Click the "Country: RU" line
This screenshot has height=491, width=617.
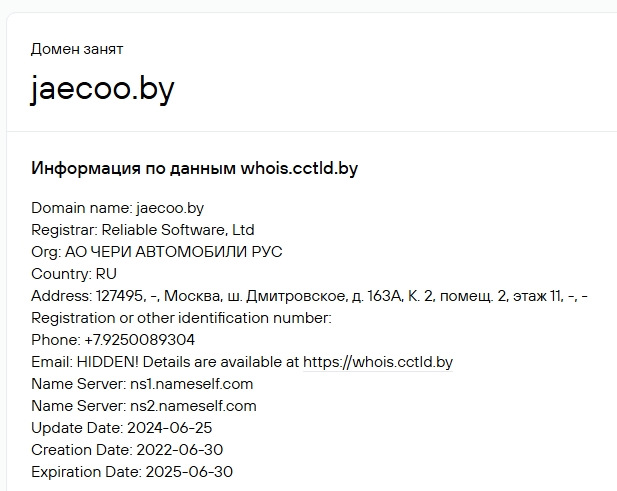coord(74,274)
